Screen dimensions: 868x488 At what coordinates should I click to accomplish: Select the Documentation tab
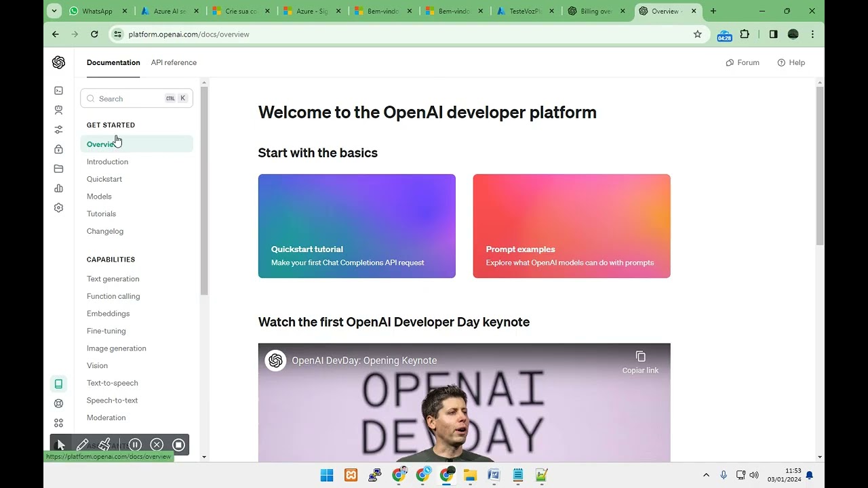pyautogui.click(x=113, y=62)
